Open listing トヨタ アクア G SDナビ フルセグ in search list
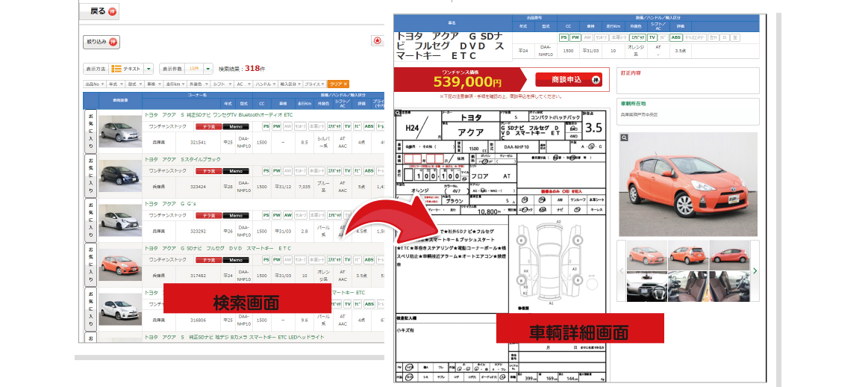 [x=217, y=248]
